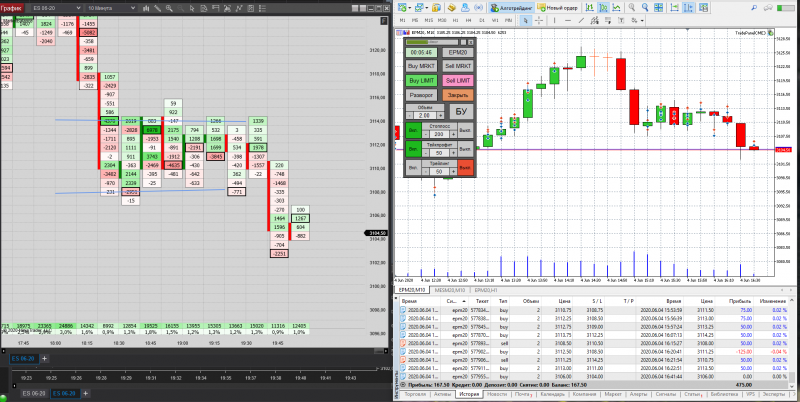Switch to MESM20,M10 chart tab
This screenshot has height=402, width=800.
coord(448,289)
